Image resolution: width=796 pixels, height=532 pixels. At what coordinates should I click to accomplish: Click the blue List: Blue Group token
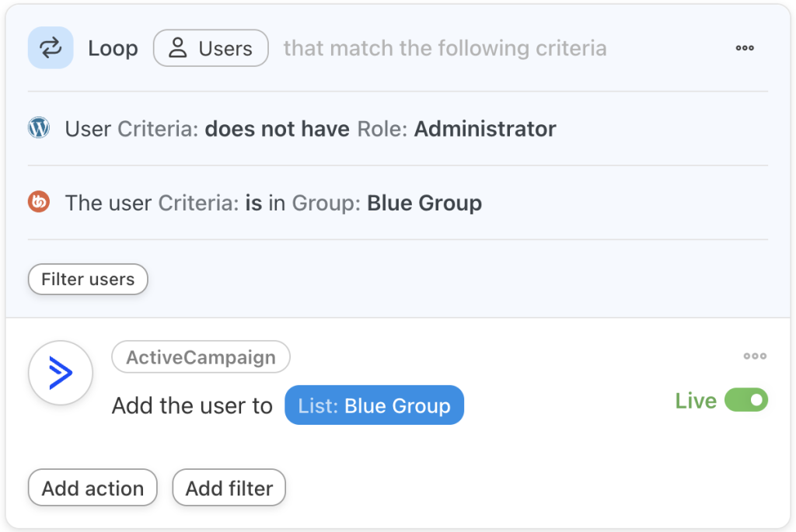(374, 405)
